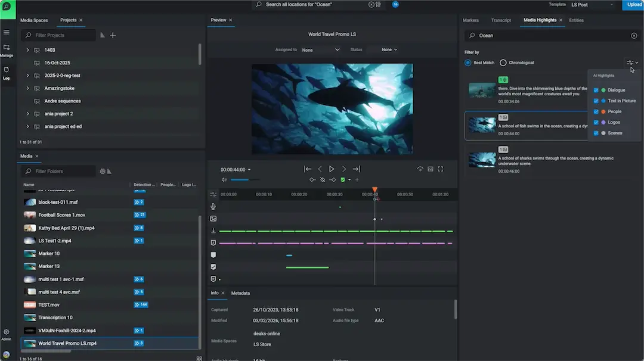The width and height of the screenshot is (644, 361).
Task: Click the microphone track icon in timeline
Action: click(x=213, y=207)
